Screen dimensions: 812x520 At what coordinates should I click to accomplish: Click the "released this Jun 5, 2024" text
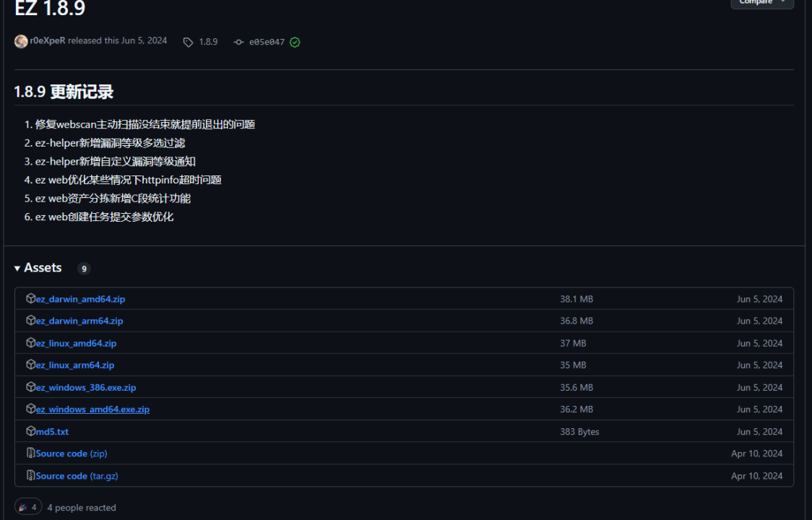point(118,41)
